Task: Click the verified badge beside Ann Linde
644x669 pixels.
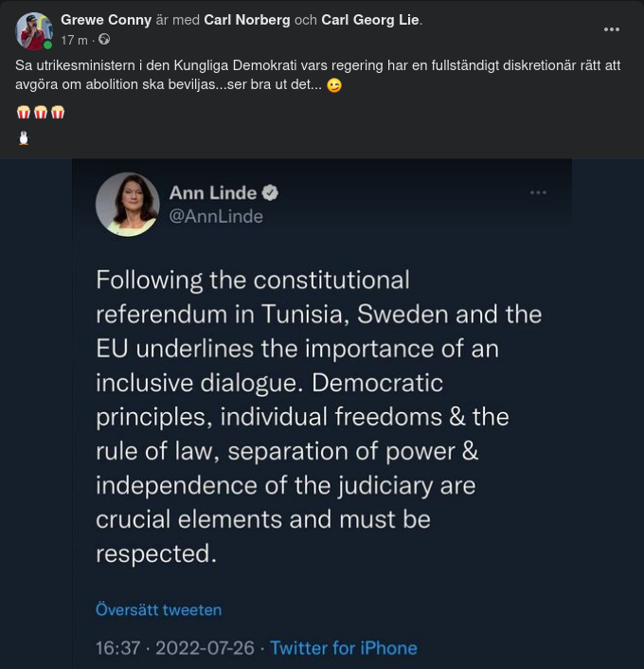Action: 270,193
